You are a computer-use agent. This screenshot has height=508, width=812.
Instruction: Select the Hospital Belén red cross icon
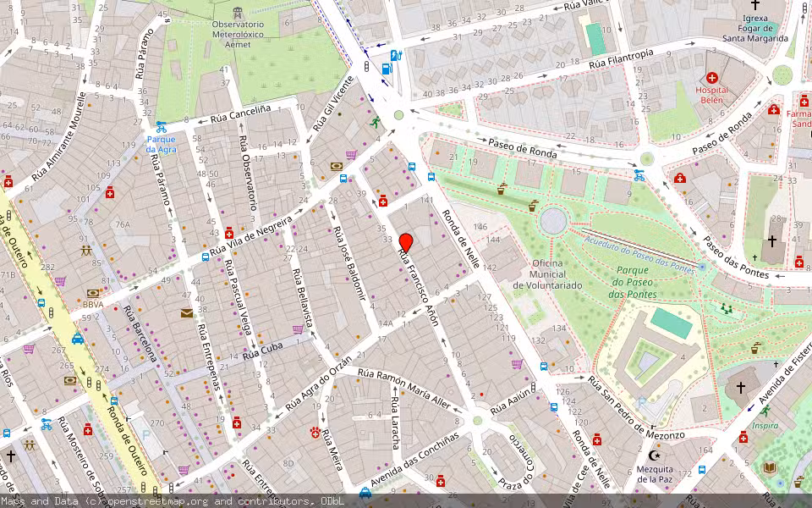point(712,78)
